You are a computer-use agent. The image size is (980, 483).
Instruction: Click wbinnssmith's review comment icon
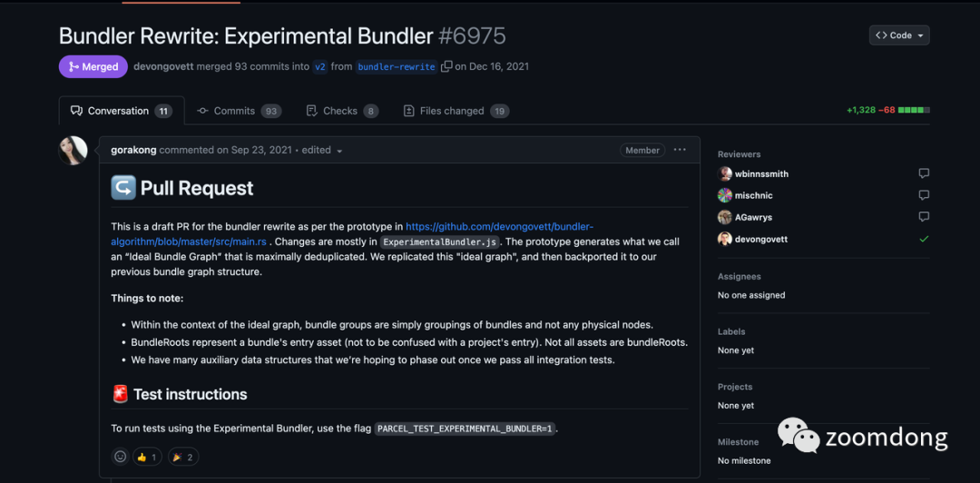pyautogui.click(x=924, y=173)
